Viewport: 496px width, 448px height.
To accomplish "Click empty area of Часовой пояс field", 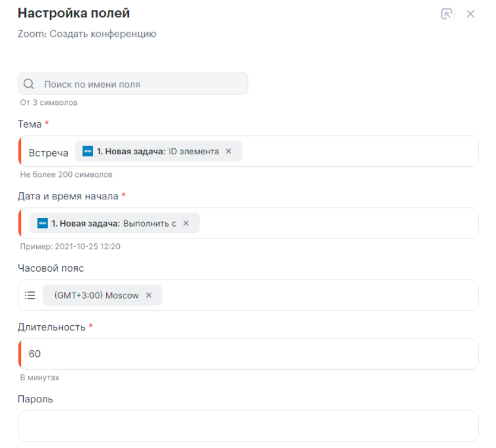I will (320, 295).
